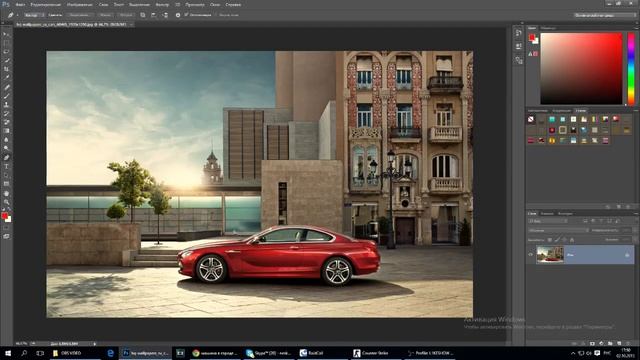Toggle pixel layer filter icon

pos(585,221)
